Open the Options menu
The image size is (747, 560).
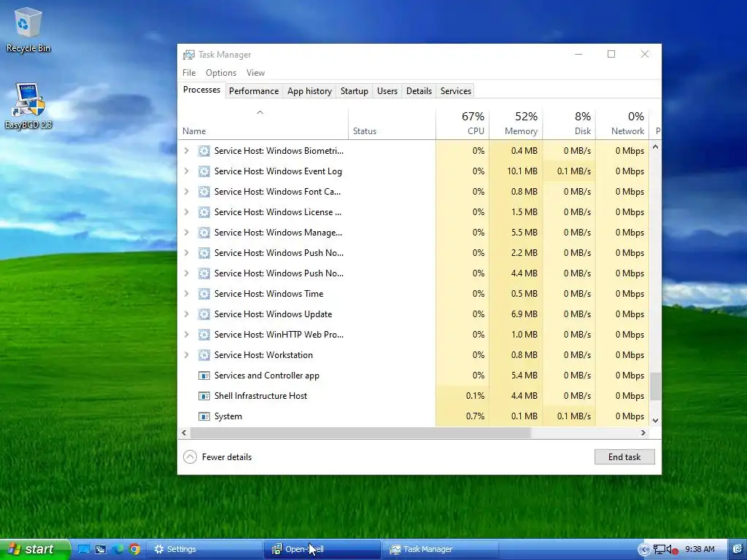tap(221, 73)
